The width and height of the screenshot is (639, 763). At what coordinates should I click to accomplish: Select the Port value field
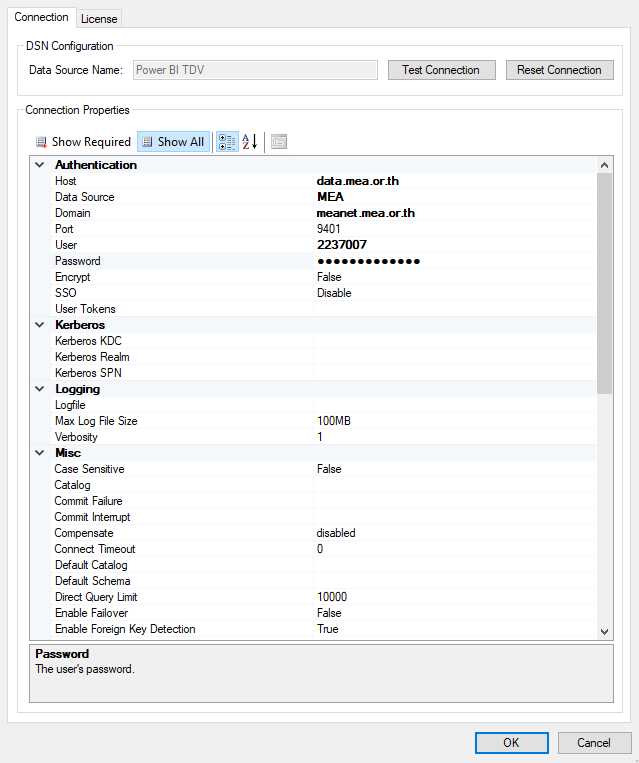click(455, 229)
